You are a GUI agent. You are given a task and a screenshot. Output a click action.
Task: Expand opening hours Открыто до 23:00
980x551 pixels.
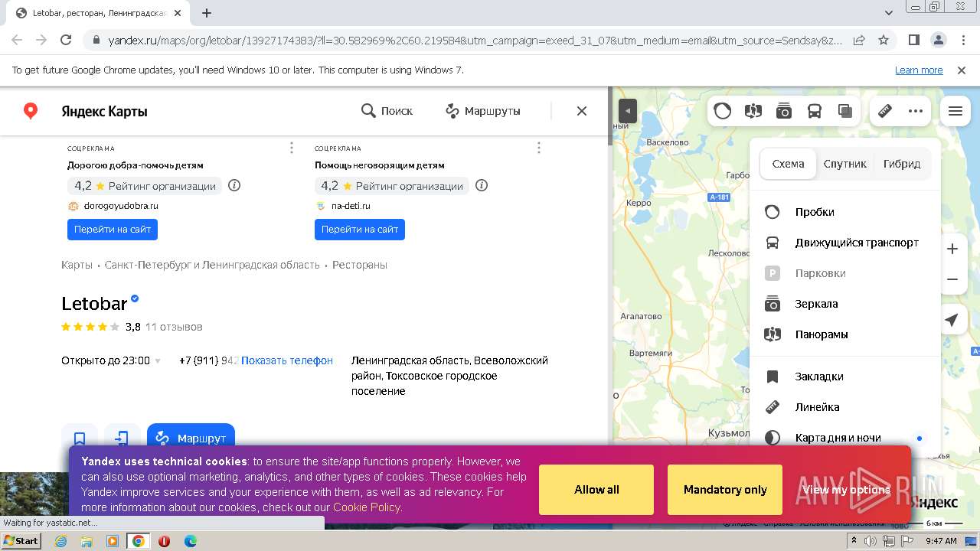pos(112,360)
